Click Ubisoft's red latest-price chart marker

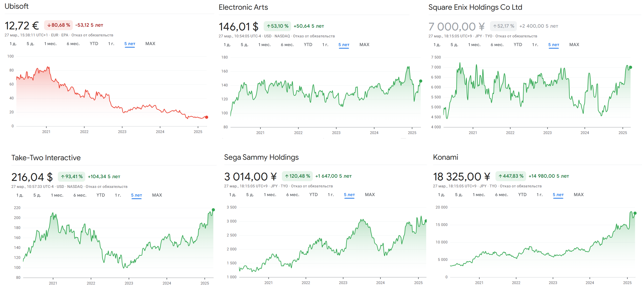tap(207, 117)
